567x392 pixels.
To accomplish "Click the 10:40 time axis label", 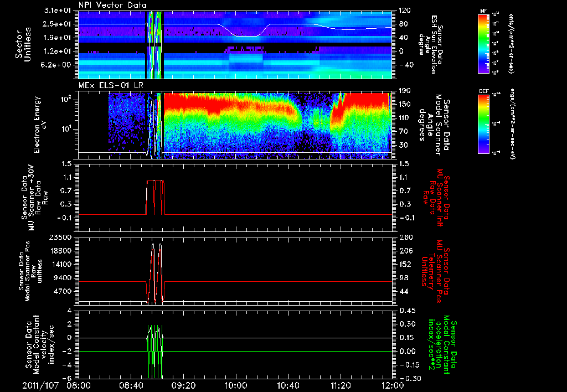I will [x=288, y=385].
